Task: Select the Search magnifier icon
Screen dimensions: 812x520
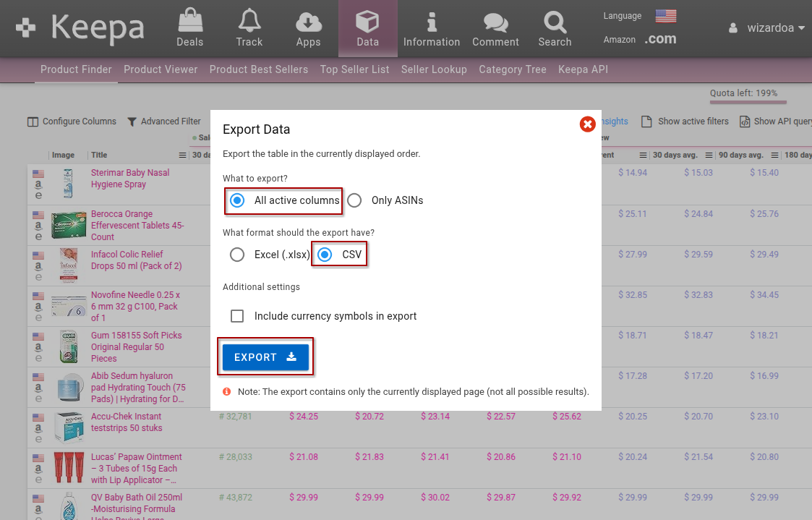Action: (554, 23)
